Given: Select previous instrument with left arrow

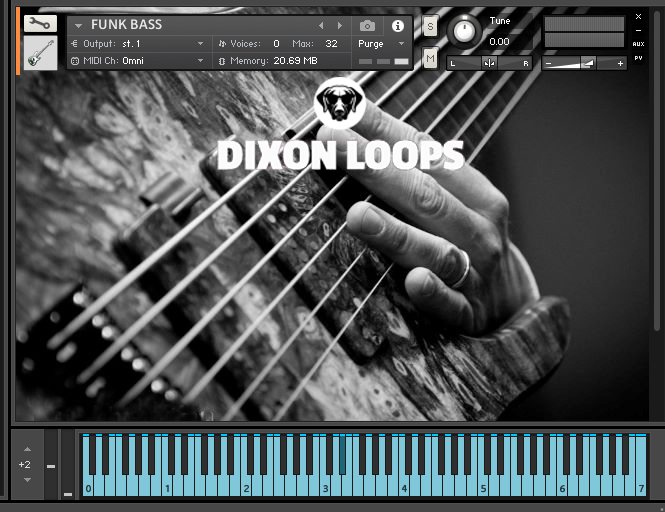Looking at the screenshot, I should click(320, 25).
